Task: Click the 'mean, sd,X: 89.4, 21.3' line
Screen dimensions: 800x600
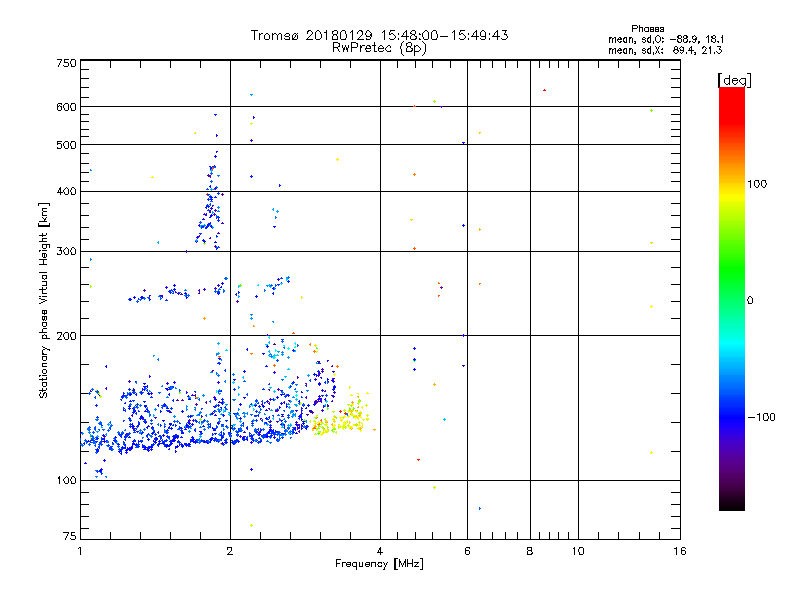Action: [665, 50]
